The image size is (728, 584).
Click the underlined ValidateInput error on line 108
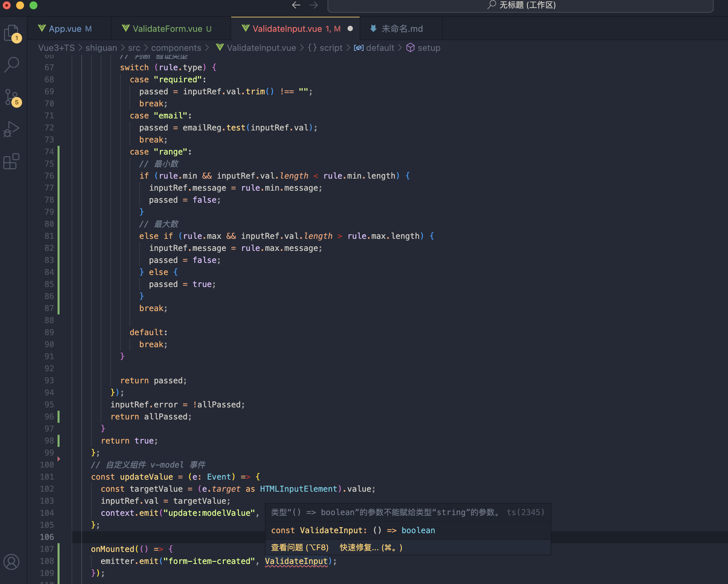pyautogui.click(x=296, y=561)
